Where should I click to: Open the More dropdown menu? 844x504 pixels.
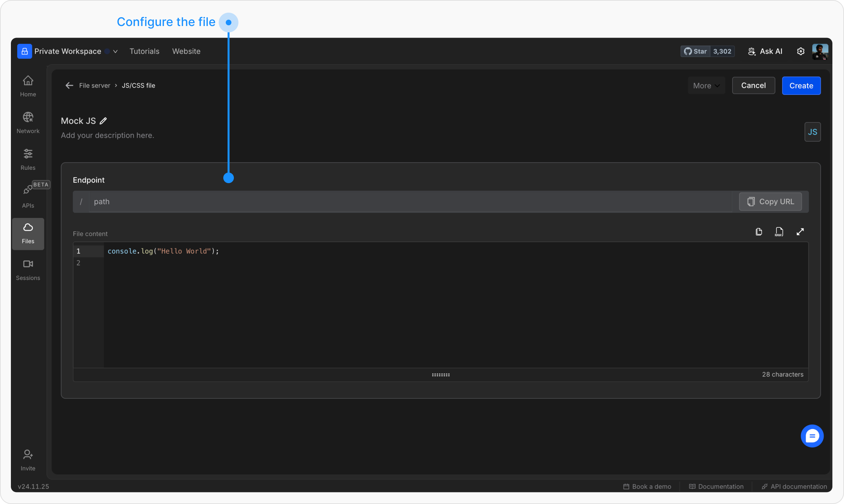(x=706, y=86)
